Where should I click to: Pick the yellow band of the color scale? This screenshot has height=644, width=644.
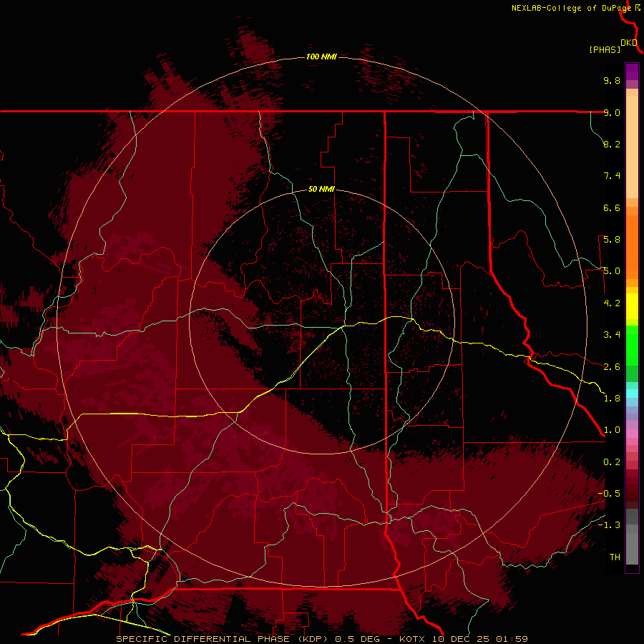tap(632, 306)
